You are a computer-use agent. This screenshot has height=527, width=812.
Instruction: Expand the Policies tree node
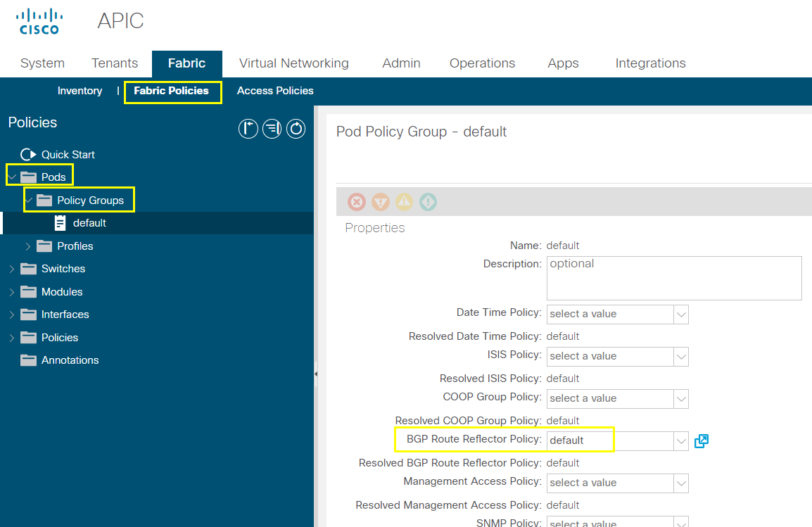coord(12,338)
